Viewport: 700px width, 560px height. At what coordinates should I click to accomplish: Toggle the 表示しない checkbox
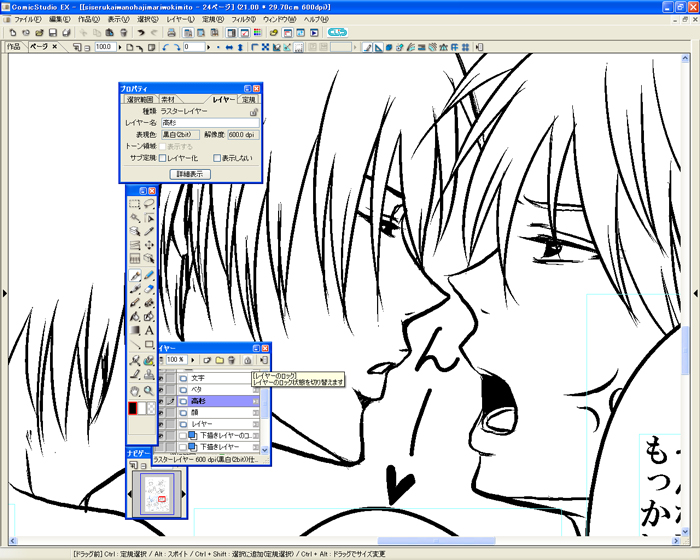tap(217, 158)
